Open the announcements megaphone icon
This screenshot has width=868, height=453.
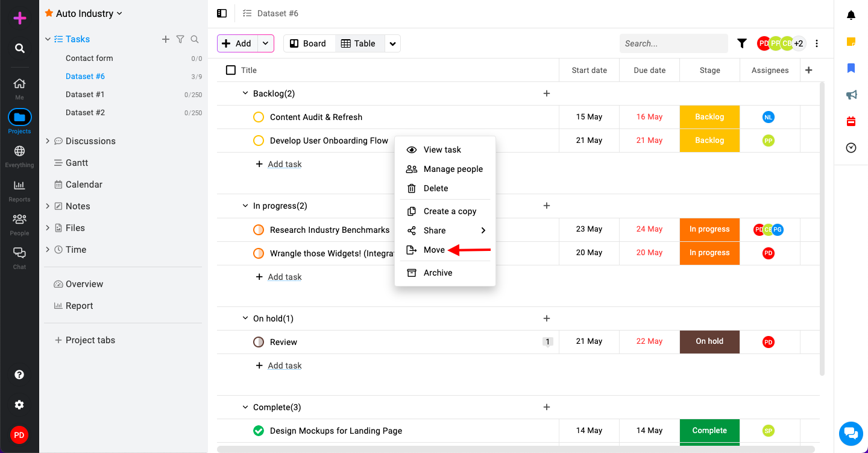[851, 95]
